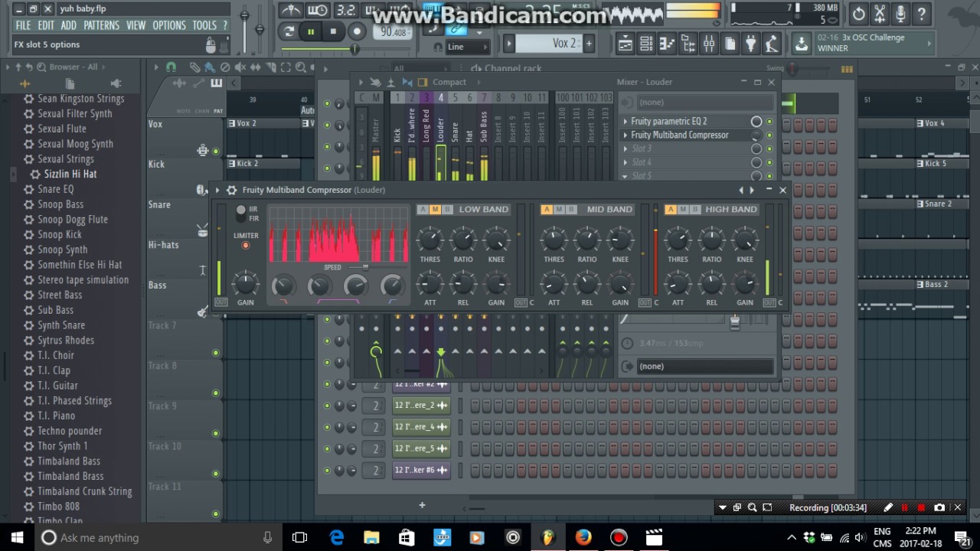Open the PATTERNS menu
Viewport: 980px width, 551px height.
102,25
